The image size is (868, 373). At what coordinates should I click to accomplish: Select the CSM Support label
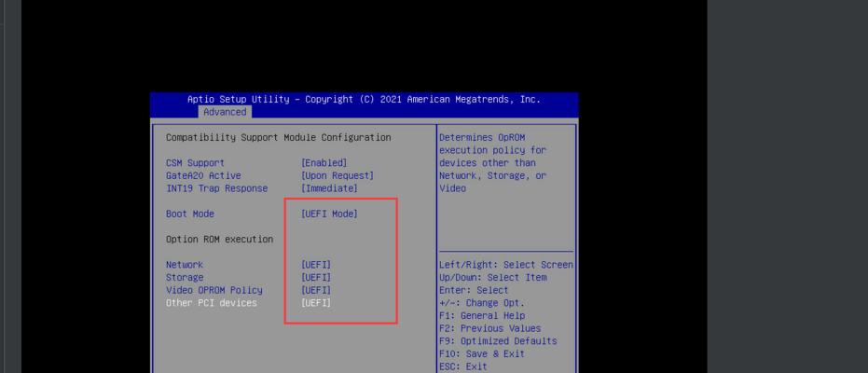click(x=195, y=162)
